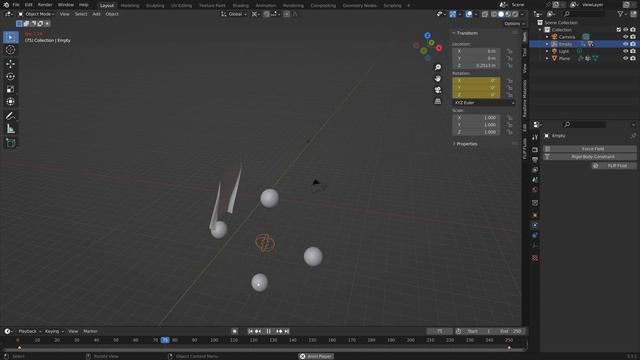Toggle X-ray display in viewport header
The height and width of the screenshot is (360, 640).
(485, 14)
